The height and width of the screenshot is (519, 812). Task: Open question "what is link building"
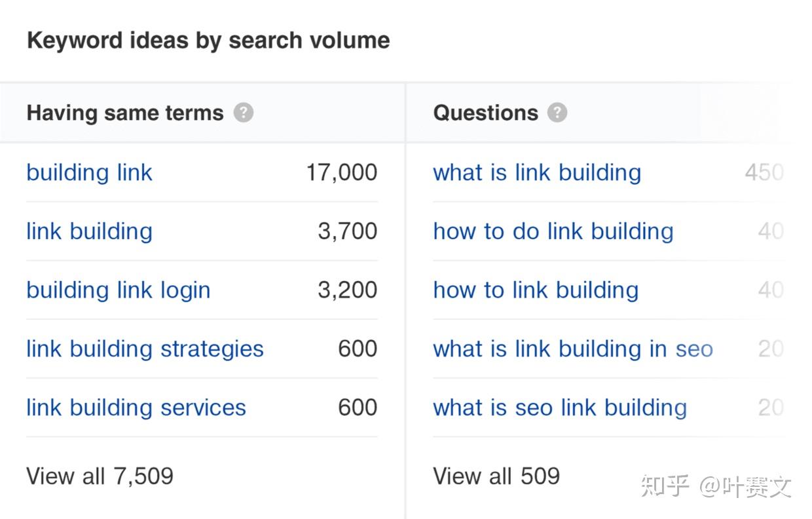(x=537, y=173)
